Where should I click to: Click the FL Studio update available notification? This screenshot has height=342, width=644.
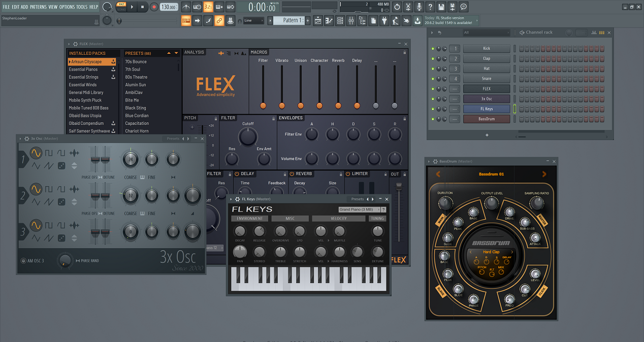pos(450,20)
